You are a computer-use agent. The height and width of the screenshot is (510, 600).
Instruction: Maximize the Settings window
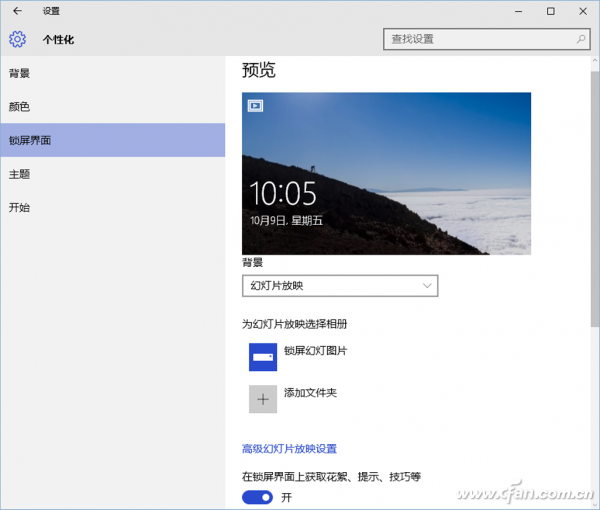(551, 11)
